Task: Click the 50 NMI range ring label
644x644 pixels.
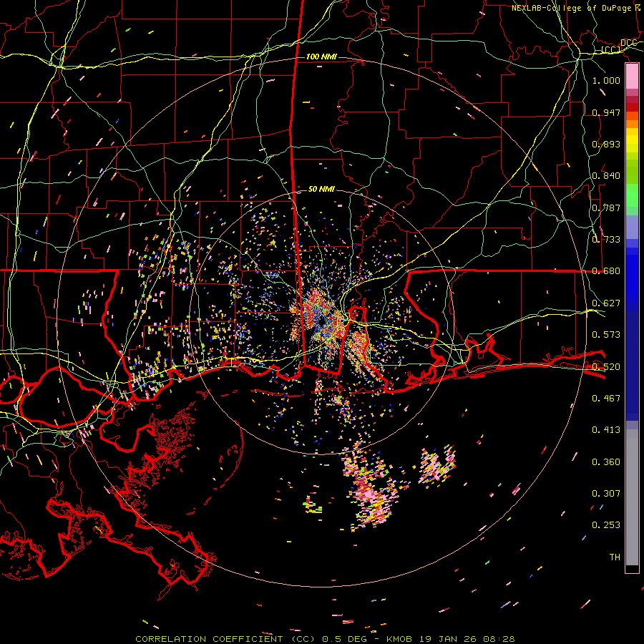Action: click(x=321, y=189)
